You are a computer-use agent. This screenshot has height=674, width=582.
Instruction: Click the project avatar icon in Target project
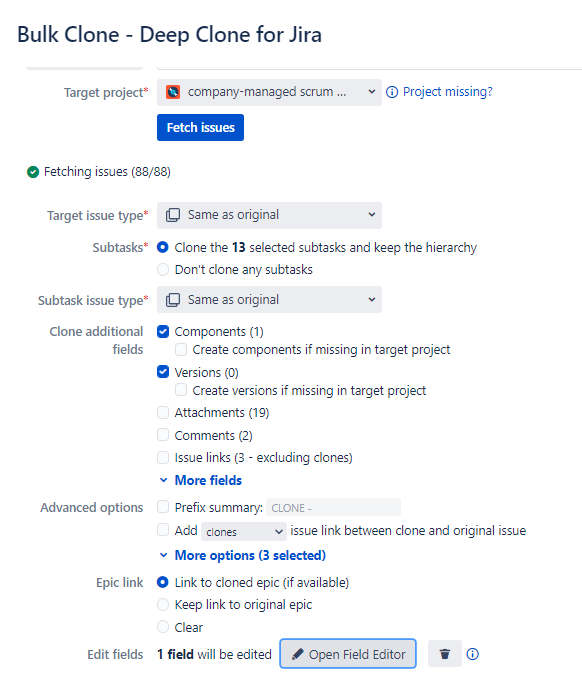pos(173,92)
